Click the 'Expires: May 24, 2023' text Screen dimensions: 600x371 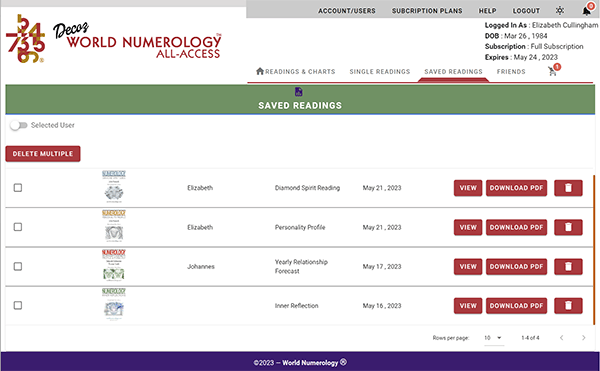pyautogui.click(x=521, y=57)
